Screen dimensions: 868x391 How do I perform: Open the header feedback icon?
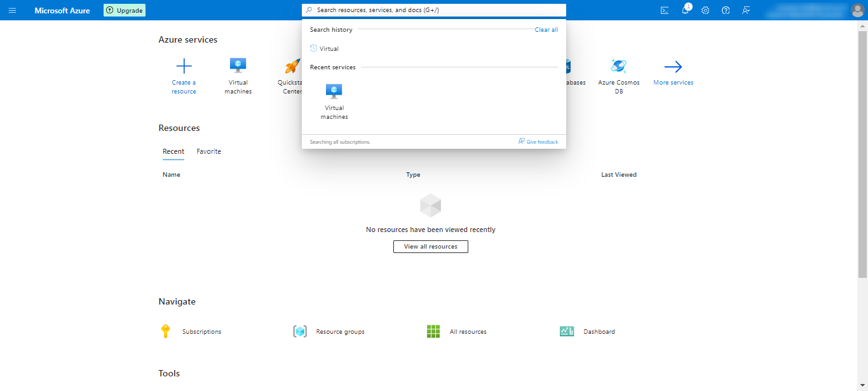(746, 10)
